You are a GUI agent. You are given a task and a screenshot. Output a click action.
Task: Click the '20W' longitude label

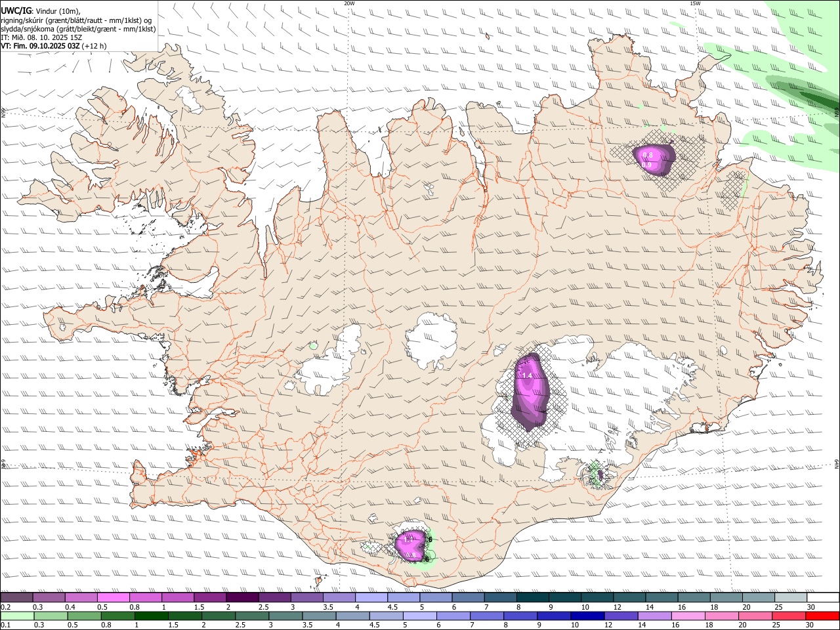349,3
